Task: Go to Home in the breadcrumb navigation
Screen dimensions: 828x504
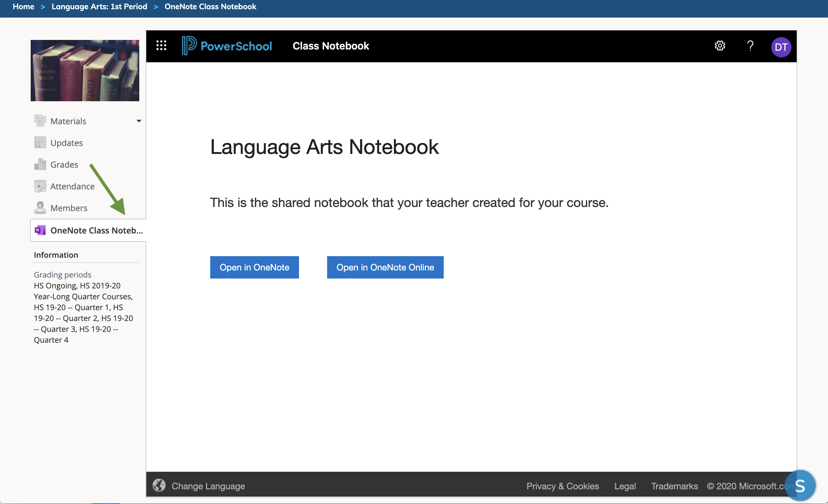Action: tap(23, 6)
